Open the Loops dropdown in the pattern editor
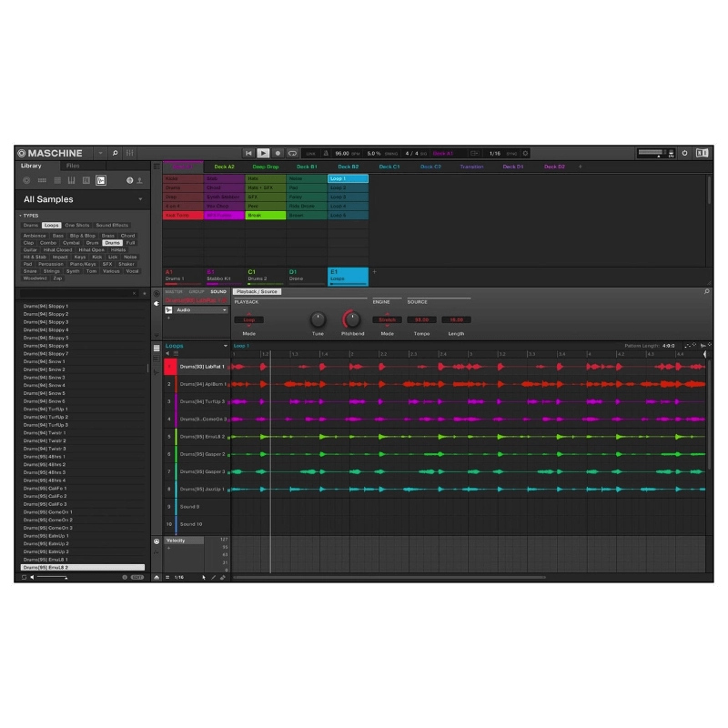 coord(196,347)
